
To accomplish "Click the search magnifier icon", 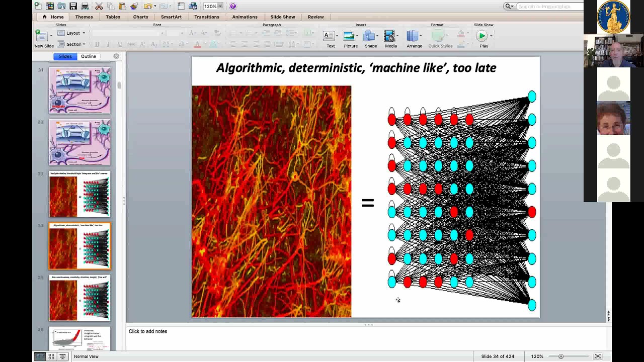I will pyautogui.click(x=509, y=6).
